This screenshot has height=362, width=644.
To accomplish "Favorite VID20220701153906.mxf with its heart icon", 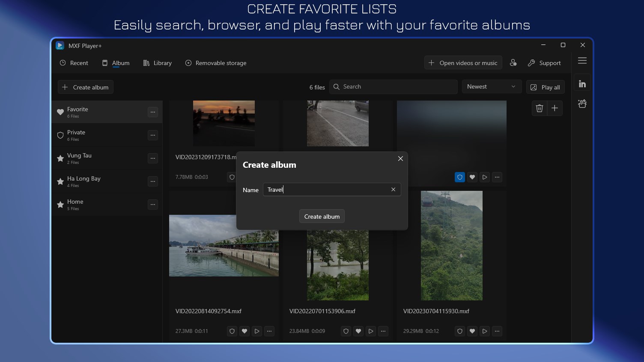I will click(358, 331).
